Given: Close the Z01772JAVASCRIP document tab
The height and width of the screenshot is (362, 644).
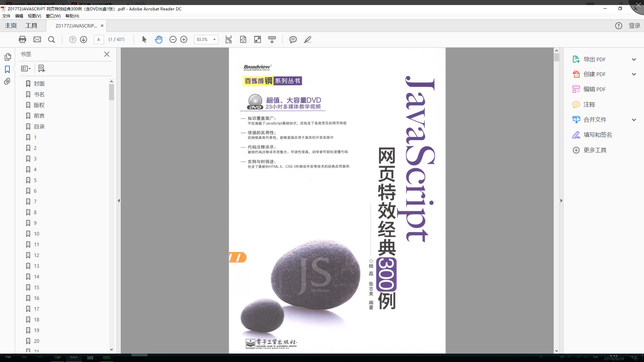Looking at the screenshot, I should [102, 26].
